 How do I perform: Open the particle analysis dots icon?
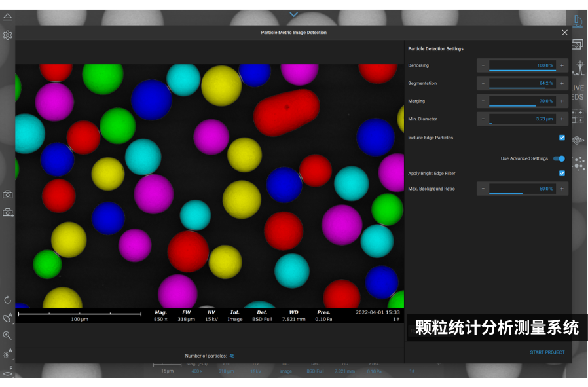point(579,164)
